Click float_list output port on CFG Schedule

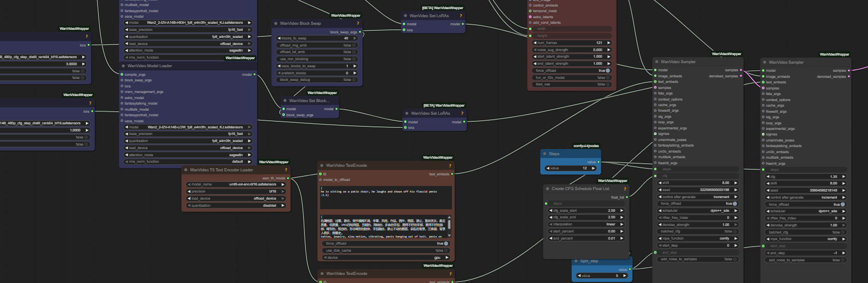tap(627, 198)
